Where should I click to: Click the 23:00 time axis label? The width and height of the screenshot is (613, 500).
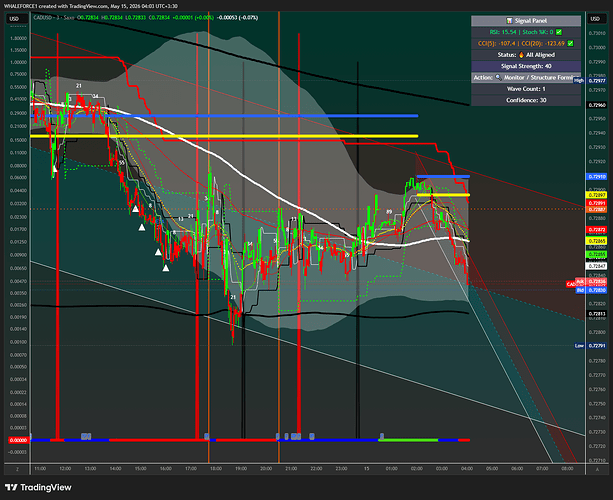(x=341, y=468)
